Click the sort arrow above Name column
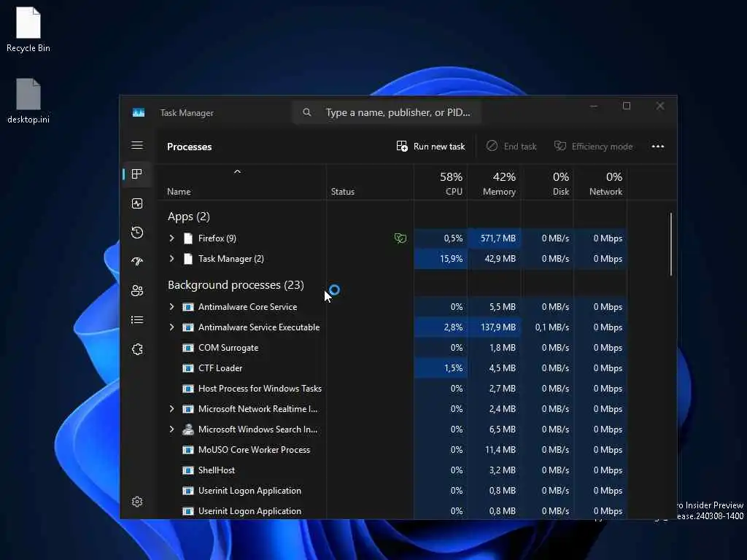Image resolution: width=747 pixels, height=560 pixels. pos(237,171)
